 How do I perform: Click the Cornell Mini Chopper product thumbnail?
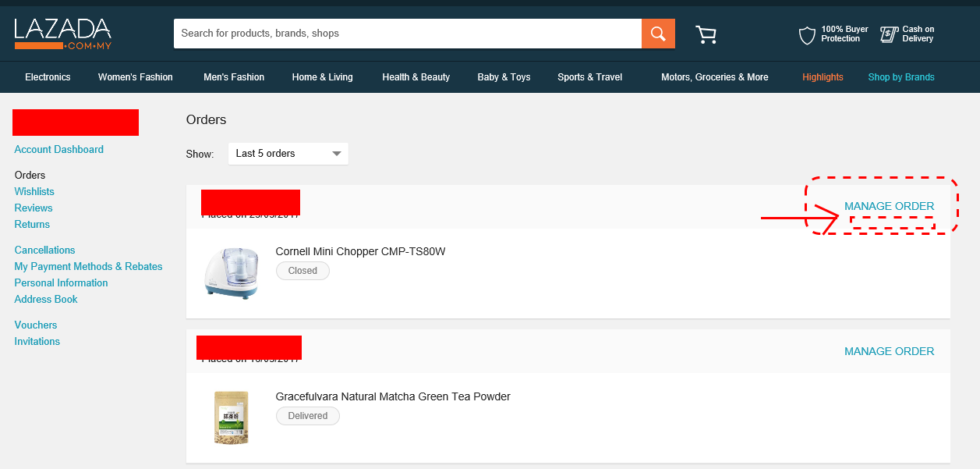pyautogui.click(x=231, y=273)
